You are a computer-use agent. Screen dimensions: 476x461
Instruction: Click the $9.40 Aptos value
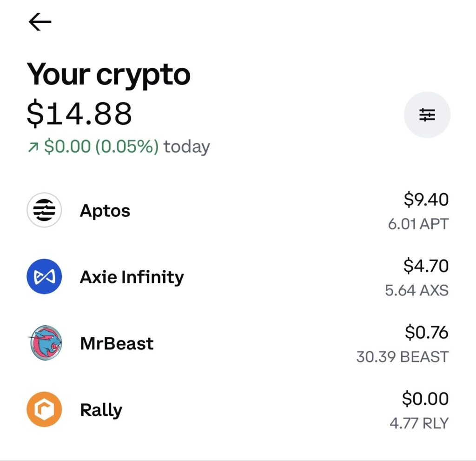(x=426, y=200)
